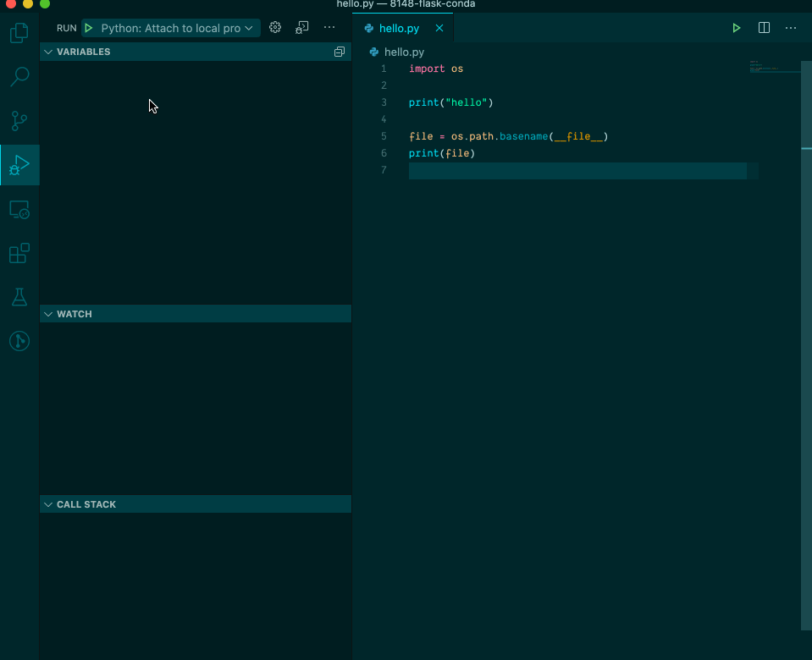Click the Python file icon in the breadcrumb
The width and height of the screenshot is (812, 660).
(374, 52)
